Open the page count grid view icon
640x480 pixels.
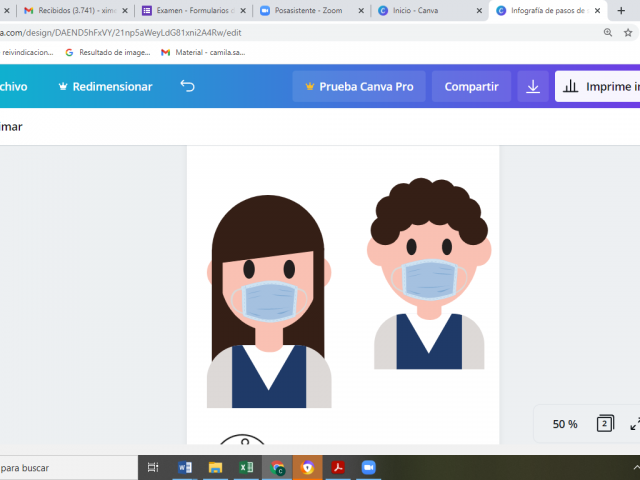pos(604,424)
